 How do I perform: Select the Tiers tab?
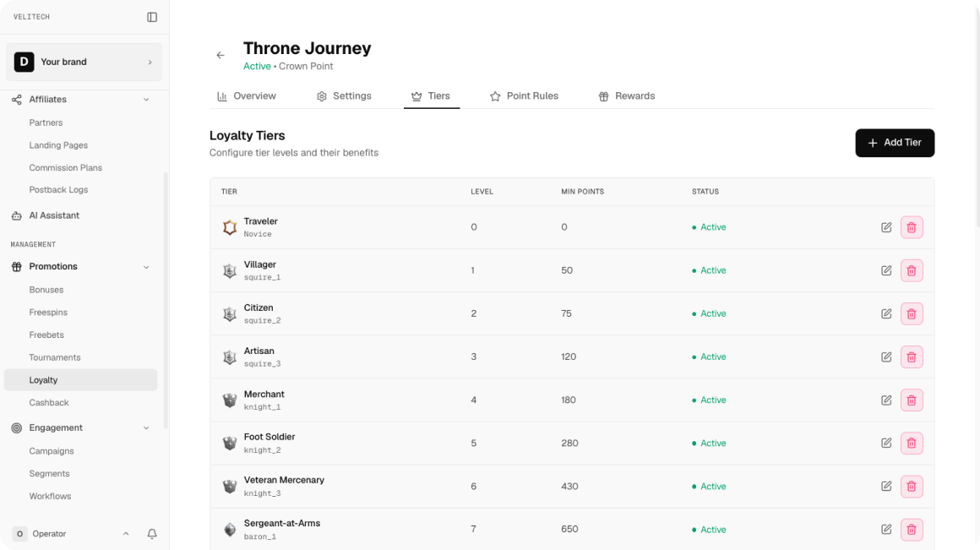pyautogui.click(x=431, y=96)
